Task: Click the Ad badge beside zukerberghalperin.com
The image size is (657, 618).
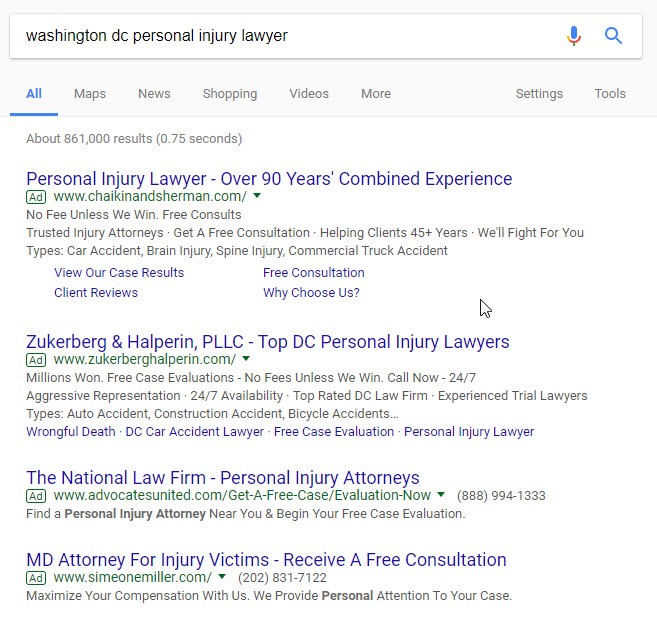Action: [x=36, y=359]
